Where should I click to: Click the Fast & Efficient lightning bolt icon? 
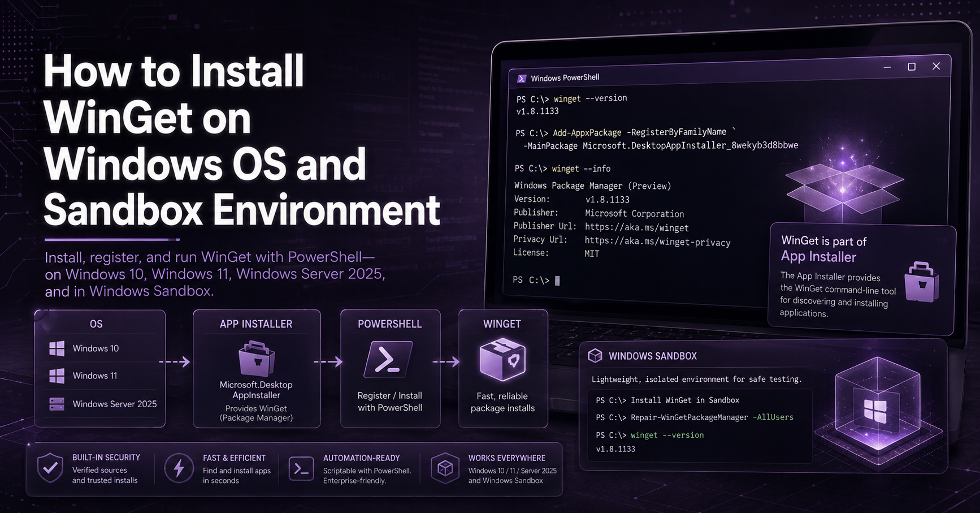pyautogui.click(x=179, y=468)
